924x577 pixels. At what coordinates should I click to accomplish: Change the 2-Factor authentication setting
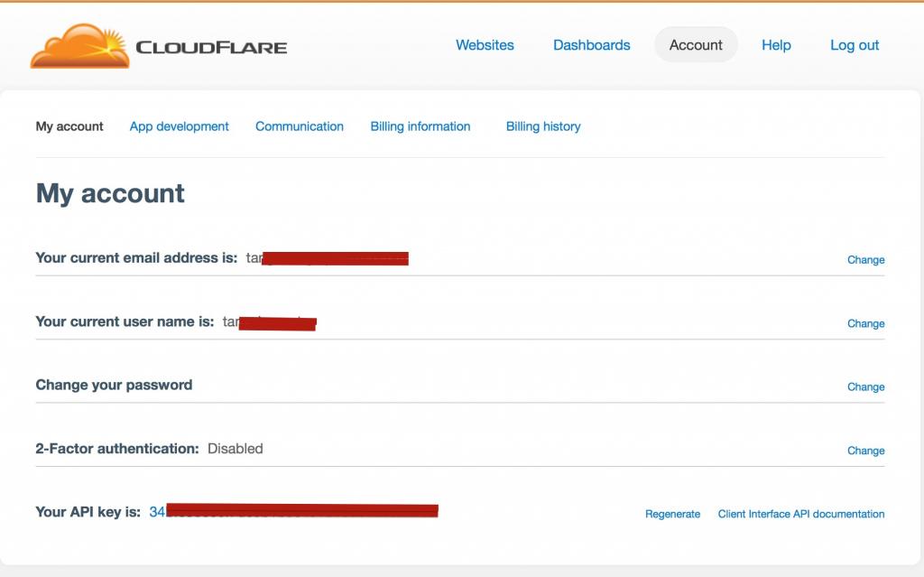coord(865,451)
